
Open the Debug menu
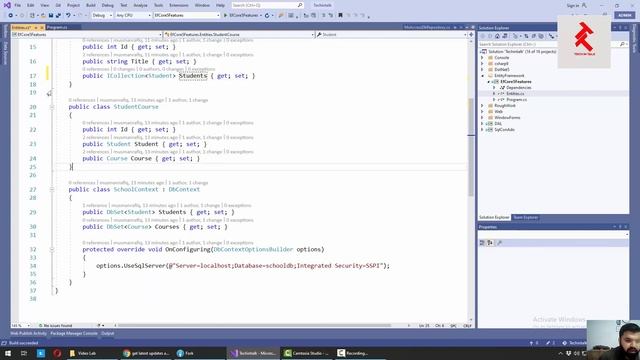click(107, 5)
